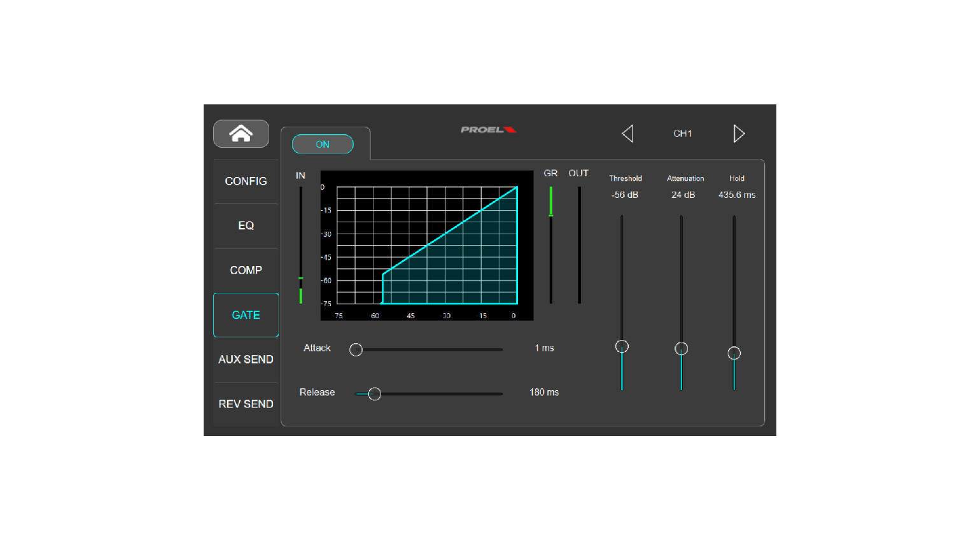Open the CONFIG tab
Screen dimensions: 980x541
(246, 181)
